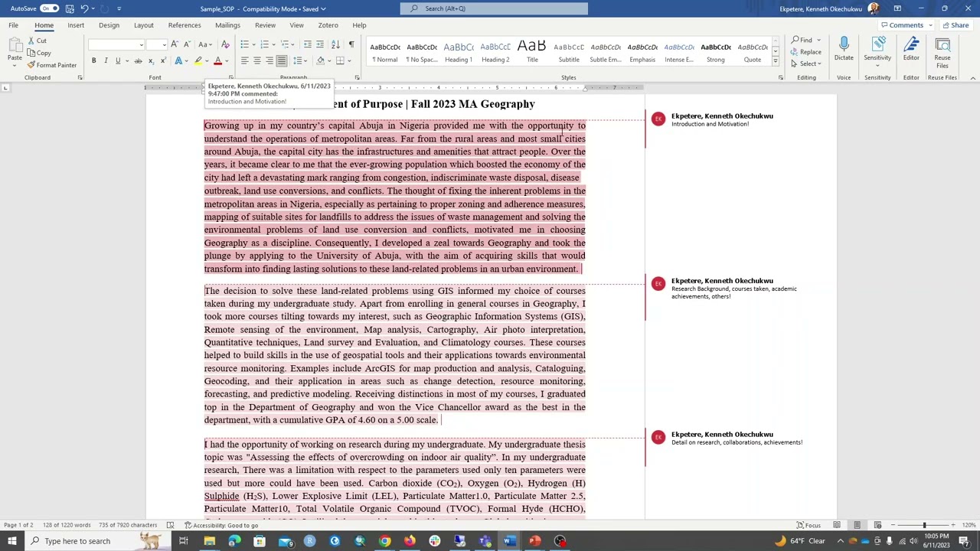Open the Font size dropdown
Screen dimensions: 980x551
pyautogui.click(x=163, y=44)
